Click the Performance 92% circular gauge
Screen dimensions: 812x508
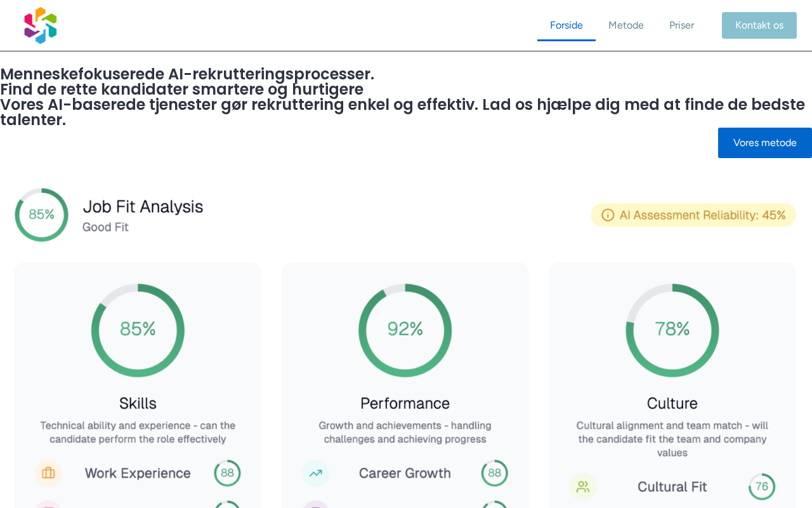[x=405, y=330]
